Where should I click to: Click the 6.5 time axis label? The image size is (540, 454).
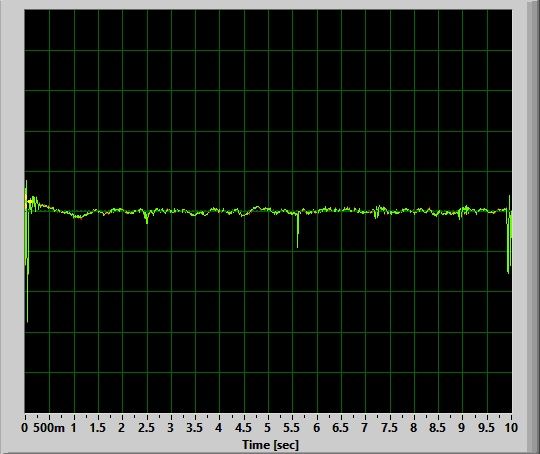point(341,428)
